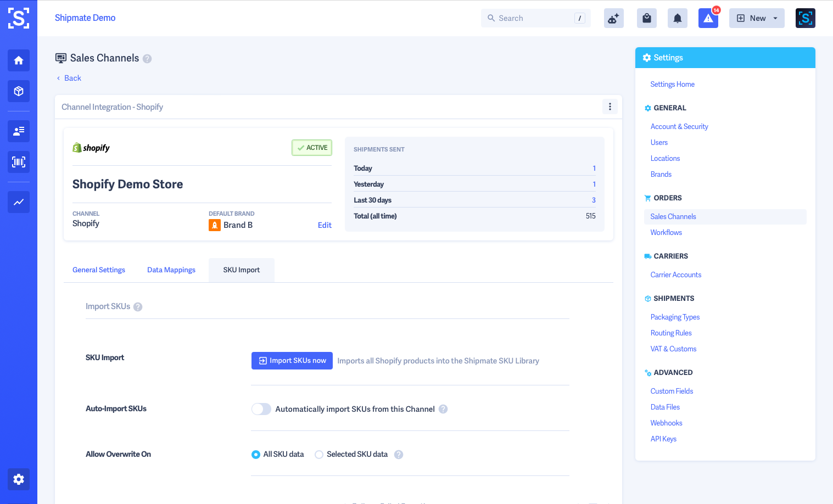
Task: Click help icon beside Selected SKU data
Action: (399, 455)
